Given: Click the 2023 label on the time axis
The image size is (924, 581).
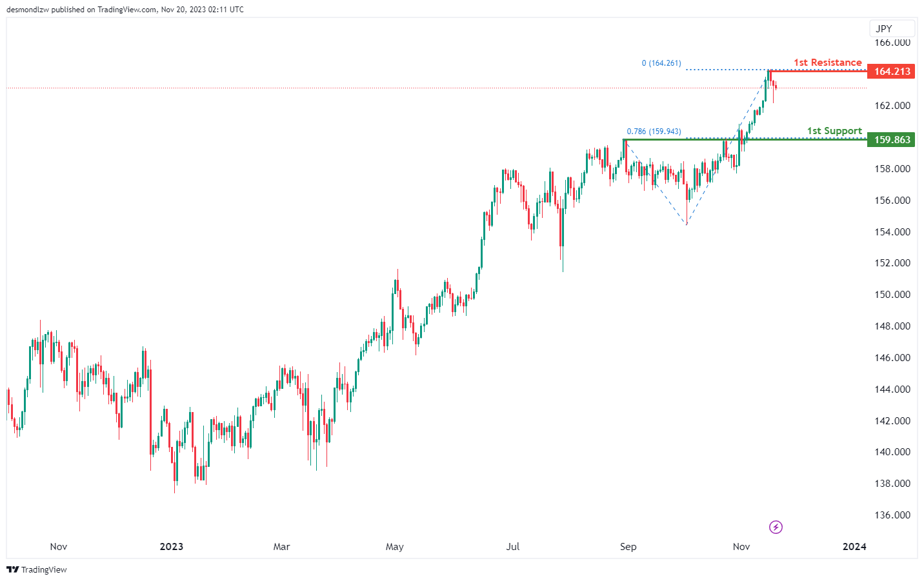Looking at the screenshot, I should 171,547.
